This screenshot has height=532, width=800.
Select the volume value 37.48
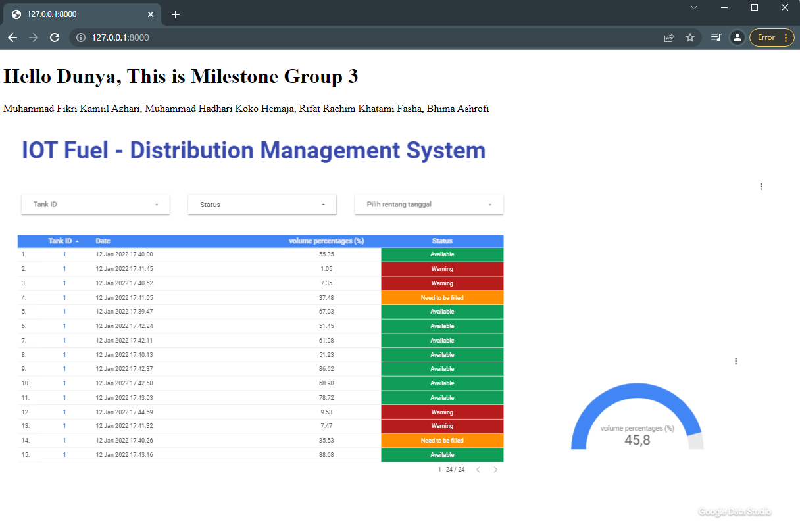pyautogui.click(x=326, y=298)
